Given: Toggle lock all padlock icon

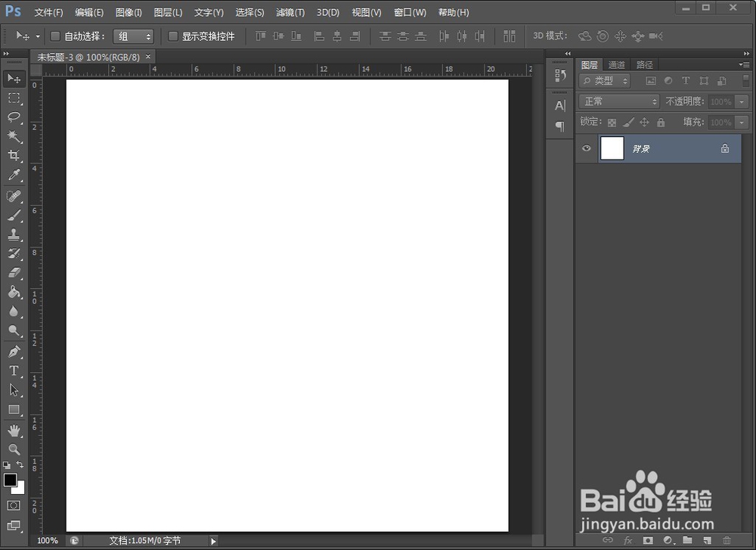Looking at the screenshot, I should tap(661, 123).
